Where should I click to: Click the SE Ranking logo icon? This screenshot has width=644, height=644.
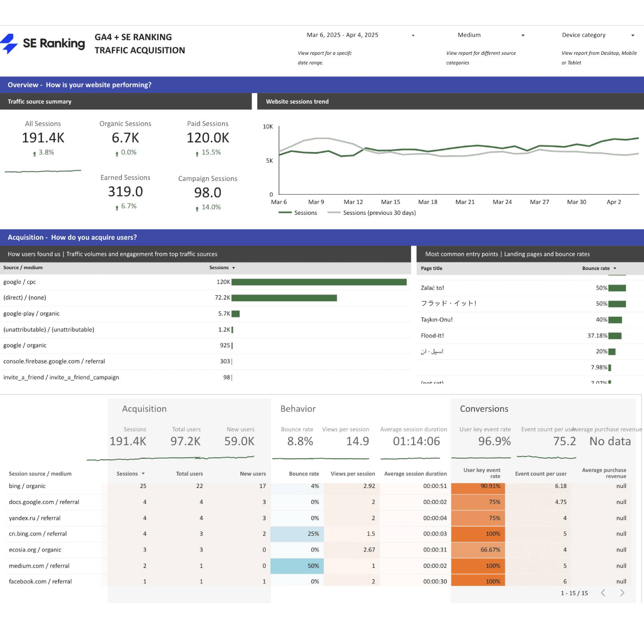pyautogui.click(x=9, y=43)
